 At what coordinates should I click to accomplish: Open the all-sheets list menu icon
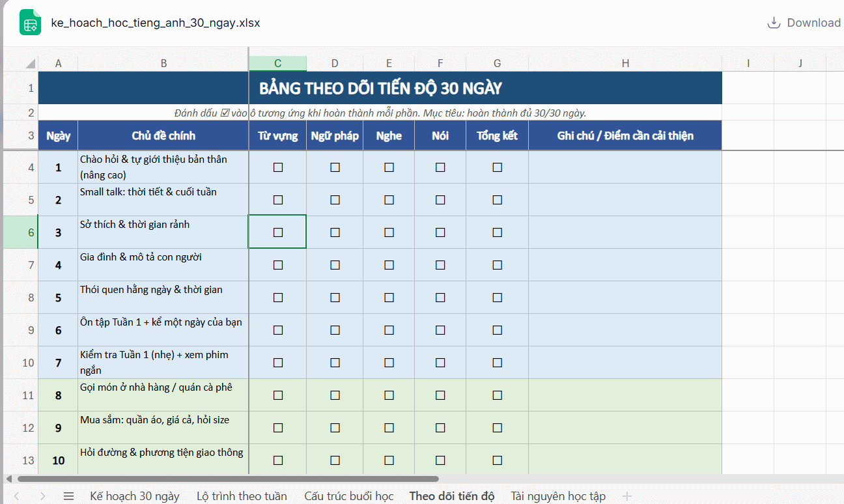point(68,496)
